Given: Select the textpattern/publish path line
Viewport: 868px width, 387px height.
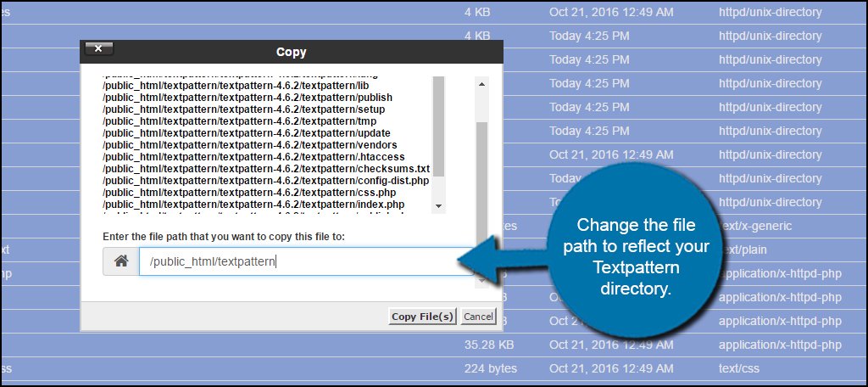Looking at the screenshot, I should (x=248, y=98).
